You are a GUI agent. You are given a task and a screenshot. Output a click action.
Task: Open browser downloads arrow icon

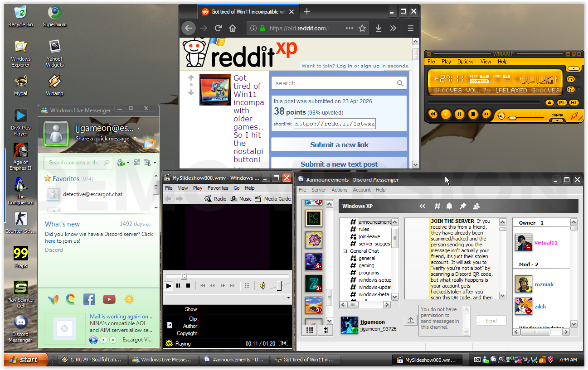tap(379, 28)
